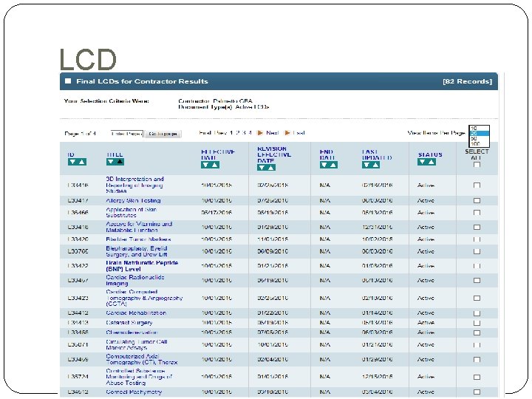Viewport: 532px width, 399px height.
Task: Choose 50 in items per page list
Action: (x=479, y=138)
